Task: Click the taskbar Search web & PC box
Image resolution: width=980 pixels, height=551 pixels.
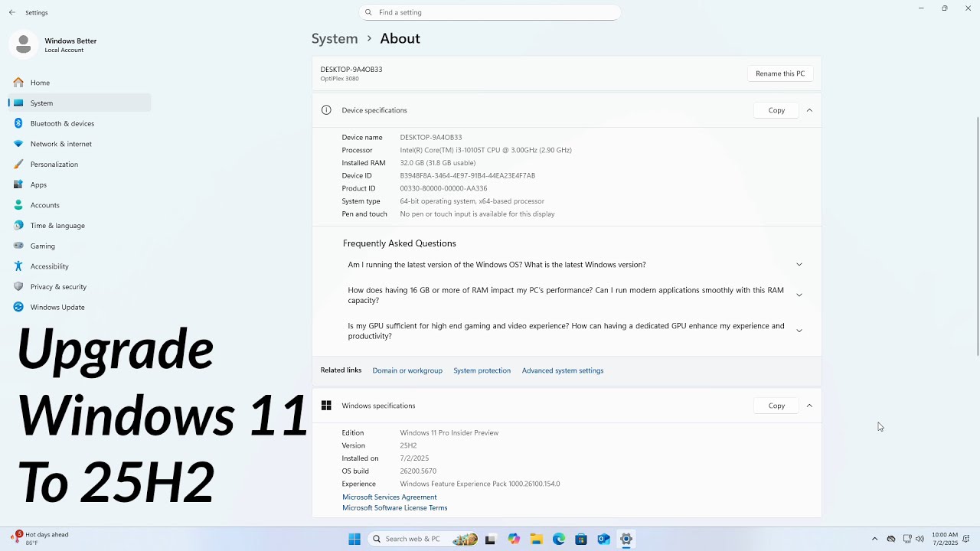Action: pos(423,539)
